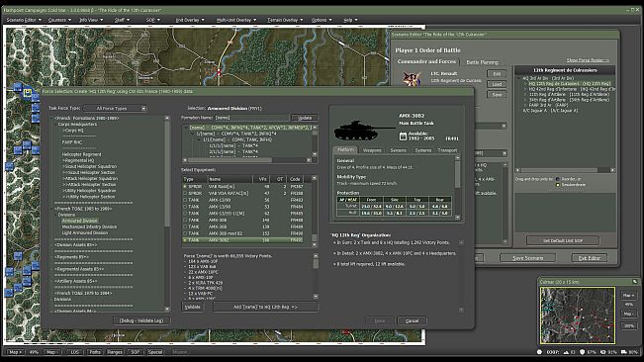
Task: Open the Task Force Type dropdown
Action: 115,109
